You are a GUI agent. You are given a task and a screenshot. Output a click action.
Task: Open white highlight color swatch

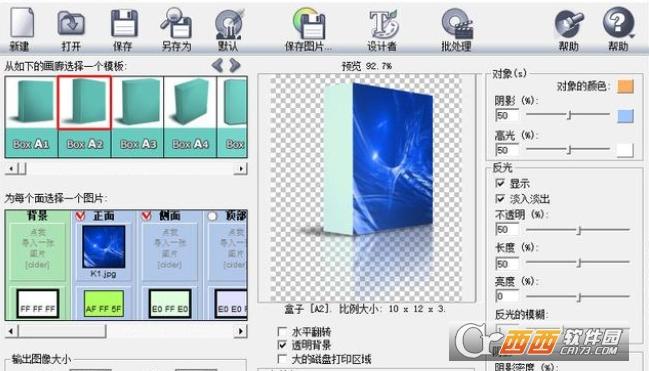pos(625,150)
